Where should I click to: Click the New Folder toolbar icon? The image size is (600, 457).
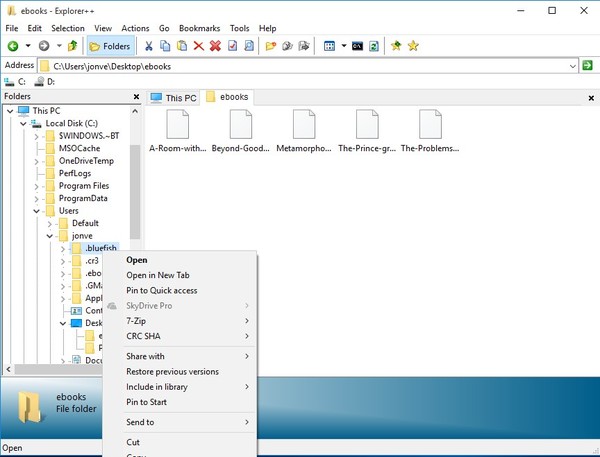coord(272,46)
